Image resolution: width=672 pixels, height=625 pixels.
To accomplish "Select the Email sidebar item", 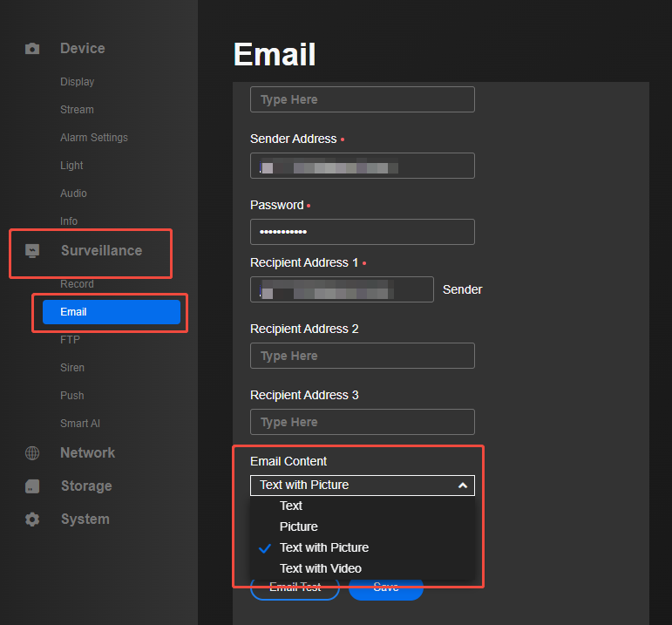I will click(112, 312).
